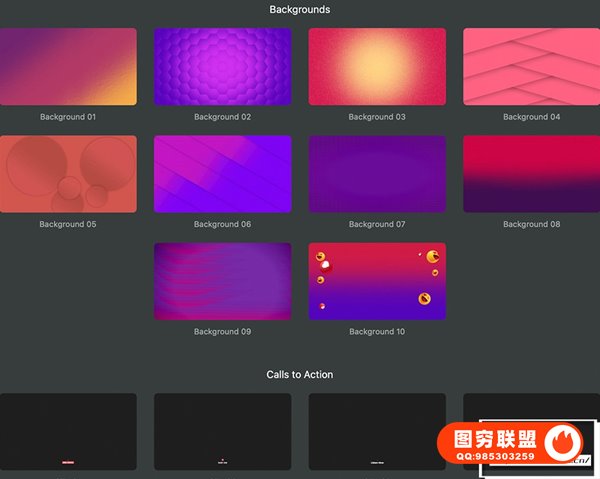Click the Backgrounds section heading

point(300,10)
